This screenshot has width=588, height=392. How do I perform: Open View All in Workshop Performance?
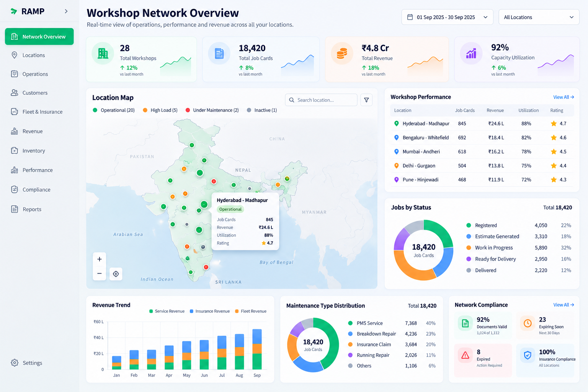(x=563, y=97)
